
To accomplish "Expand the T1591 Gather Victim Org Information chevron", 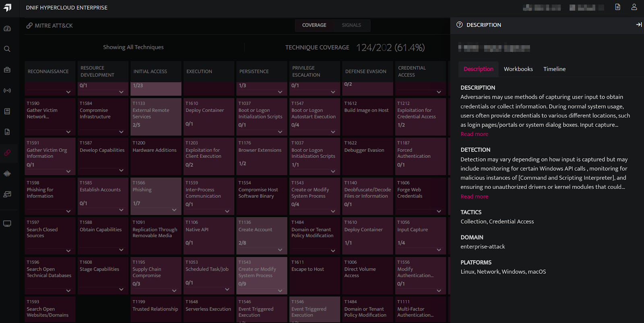I will pos(68,171).
